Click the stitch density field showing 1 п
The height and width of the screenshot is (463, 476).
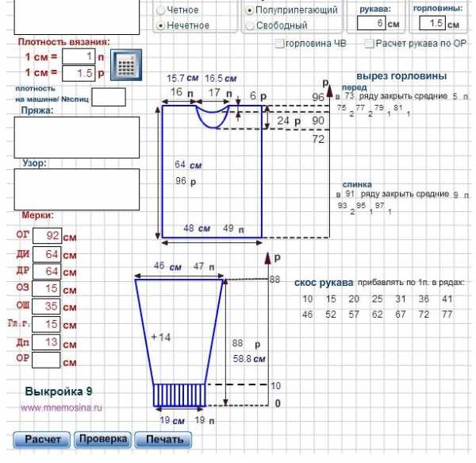78,56
